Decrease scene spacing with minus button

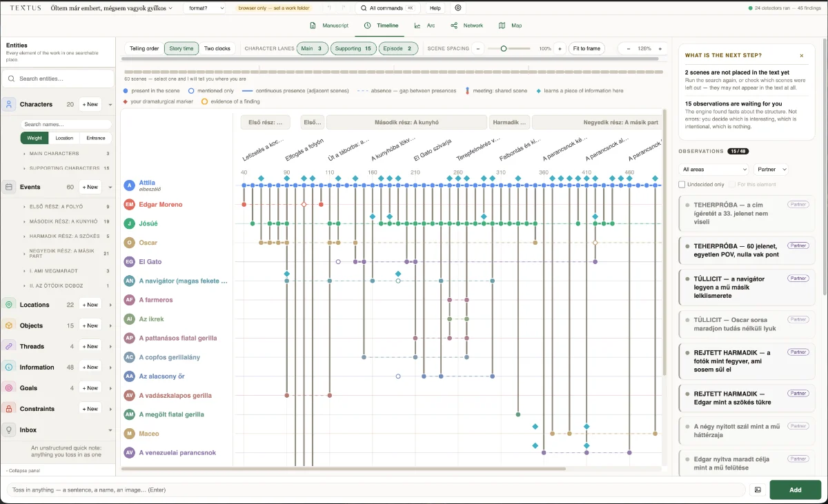pos(477,49)
